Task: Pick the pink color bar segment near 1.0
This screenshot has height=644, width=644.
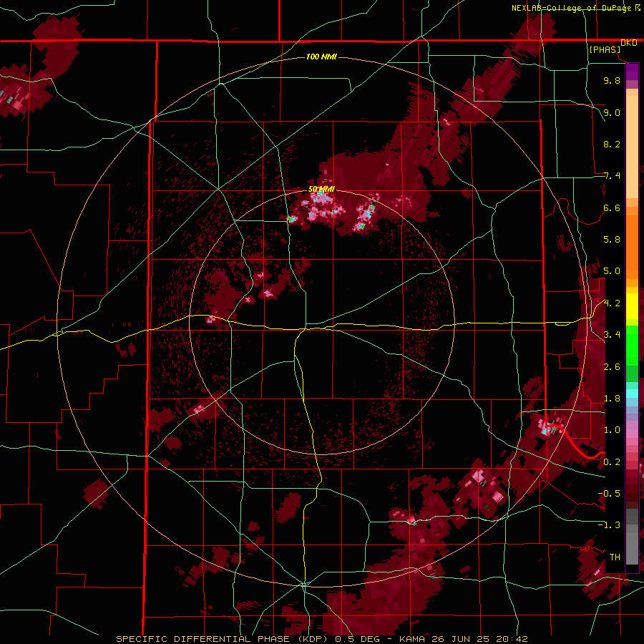Action: pyautogui.click(x=632, y=434)
